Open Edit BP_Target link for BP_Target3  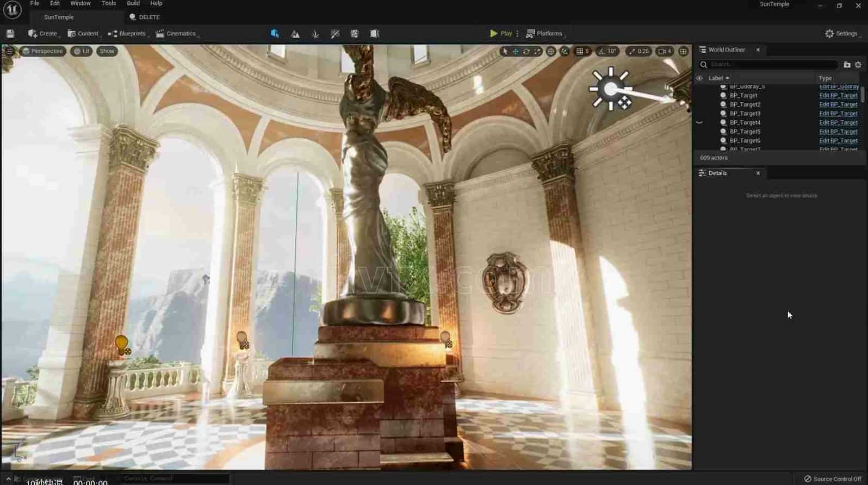coord(838,114)
